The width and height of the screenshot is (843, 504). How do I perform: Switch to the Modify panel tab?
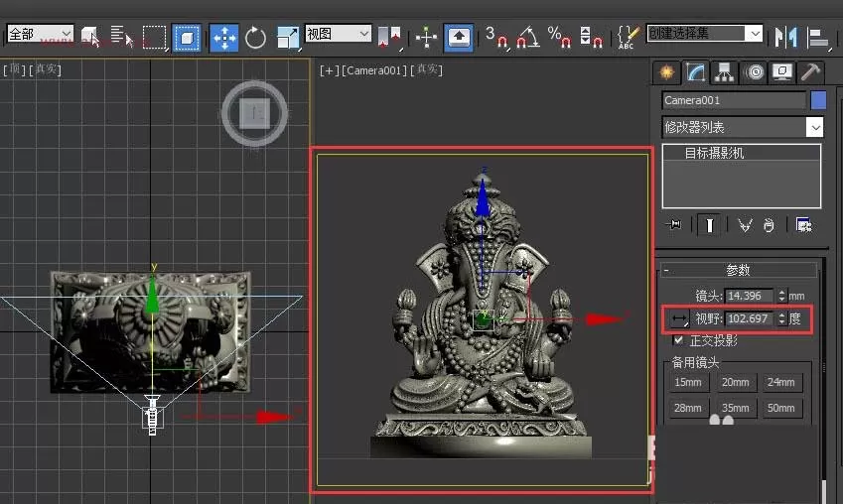click(x=695, y=72)
